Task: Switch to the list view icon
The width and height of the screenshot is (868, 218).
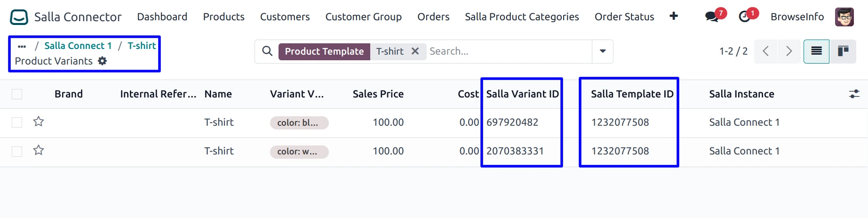Action: [x=816, y=51]
